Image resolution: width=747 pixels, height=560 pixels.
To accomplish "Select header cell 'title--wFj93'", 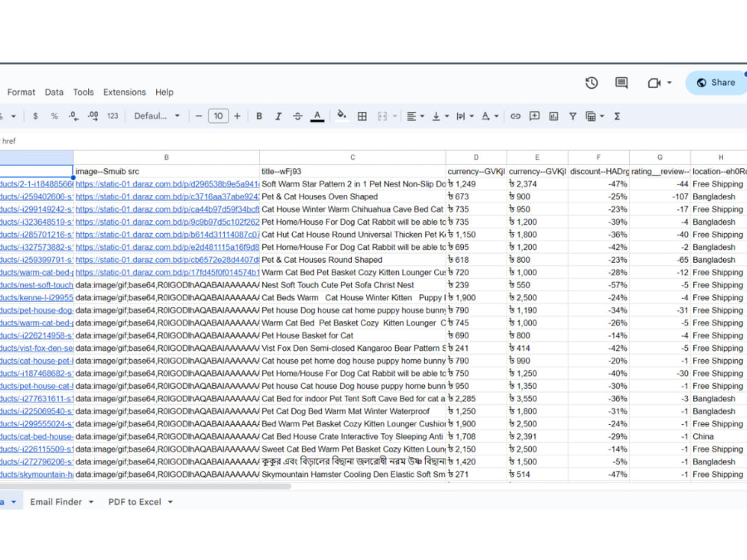I will tap(353, 172).
